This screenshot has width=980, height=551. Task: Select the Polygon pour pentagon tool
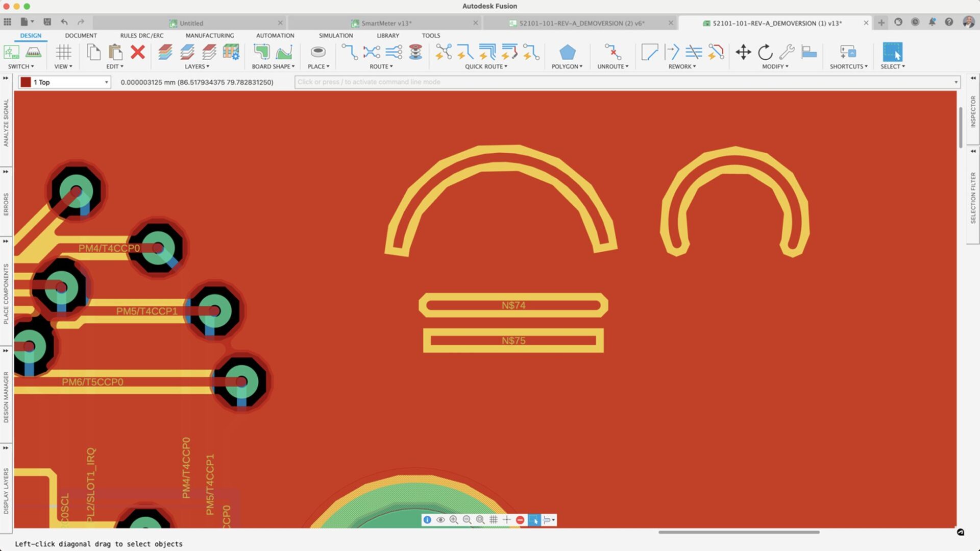click(x=567, y=52)
